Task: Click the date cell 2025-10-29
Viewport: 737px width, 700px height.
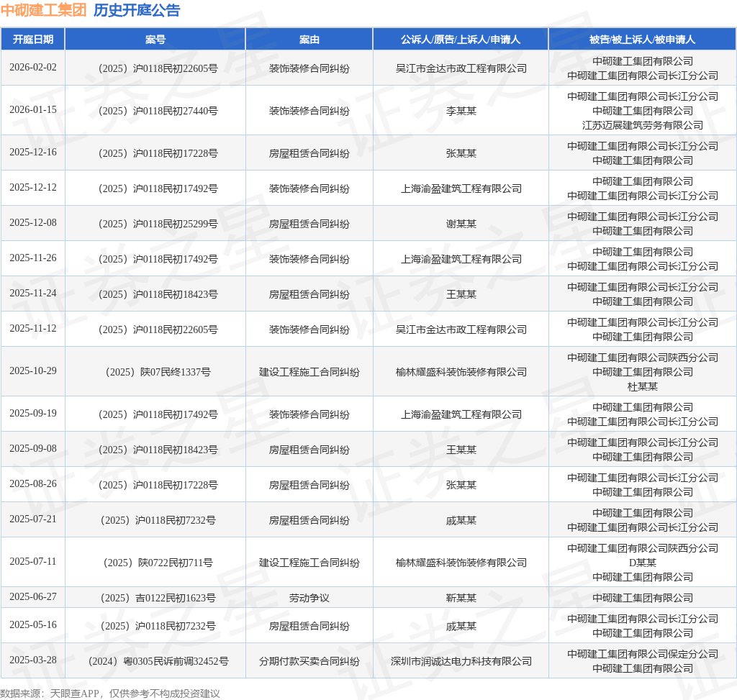Action: pos(33,371)
